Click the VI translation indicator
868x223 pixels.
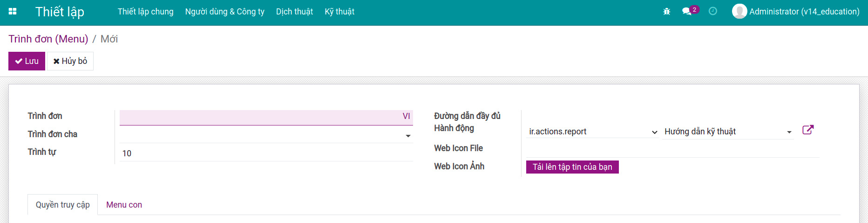[x=406, y=116]
